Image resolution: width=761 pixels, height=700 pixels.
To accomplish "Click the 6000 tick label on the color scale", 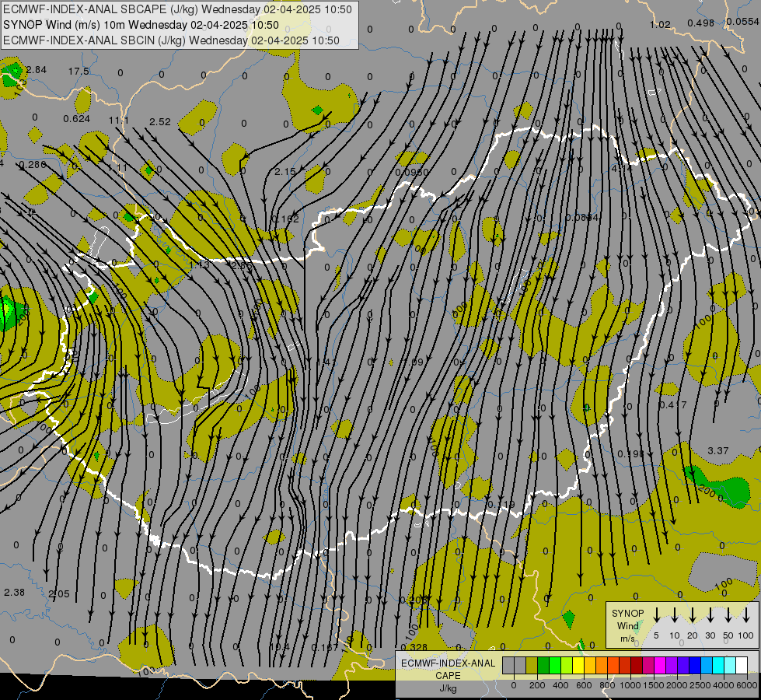I will 747,685.
